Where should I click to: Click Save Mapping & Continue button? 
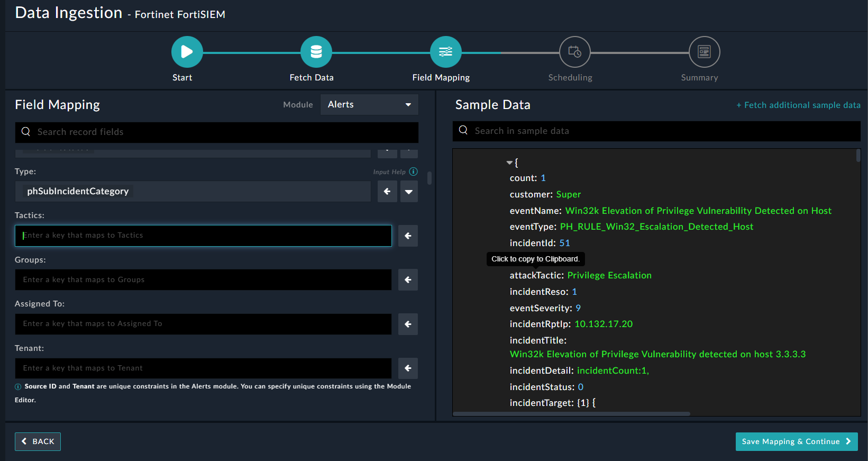point(796,441)
